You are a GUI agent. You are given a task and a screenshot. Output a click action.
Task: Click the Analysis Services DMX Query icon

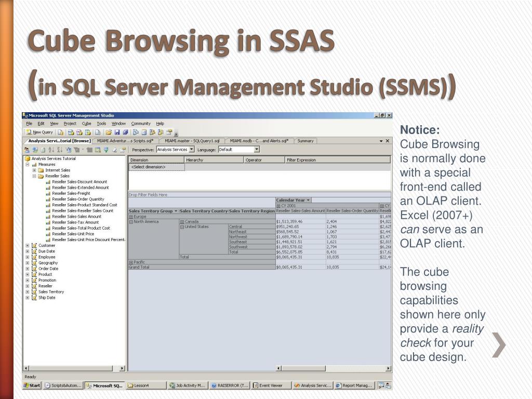(x=79, y=132)
